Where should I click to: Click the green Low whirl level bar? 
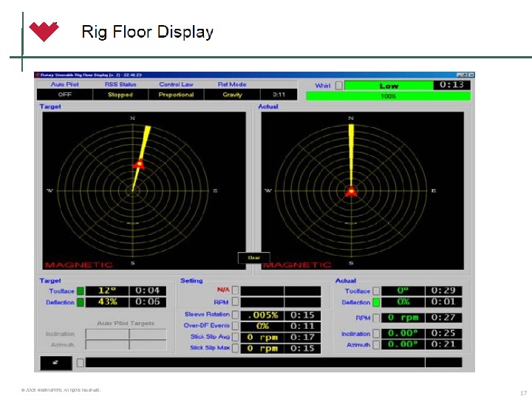click(389, 86)
